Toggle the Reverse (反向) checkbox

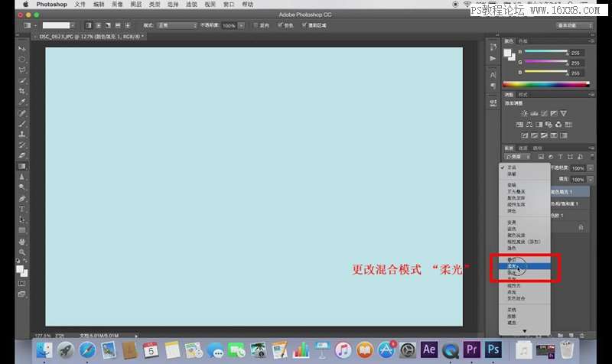257,25
